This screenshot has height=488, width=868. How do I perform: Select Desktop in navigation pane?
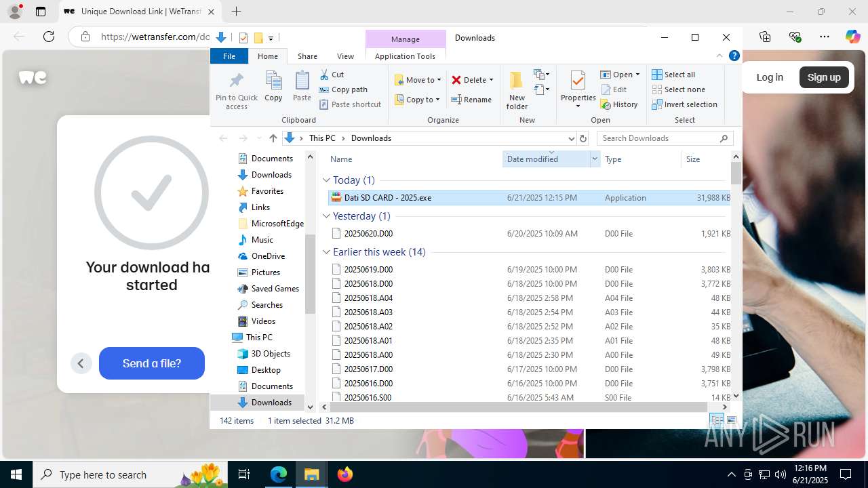[x=266, y=370]
